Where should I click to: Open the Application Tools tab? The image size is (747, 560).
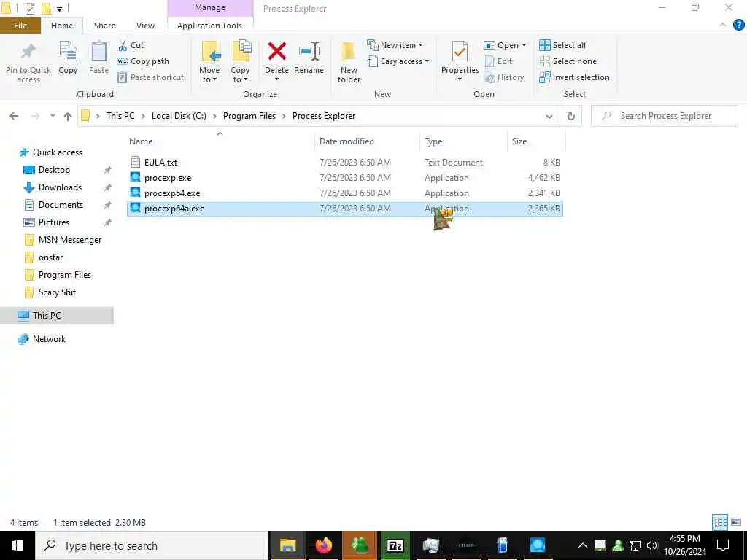coord(209,26)
